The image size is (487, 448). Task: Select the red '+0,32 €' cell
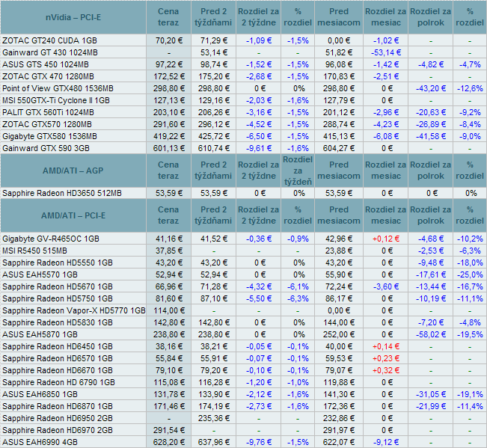386,370
